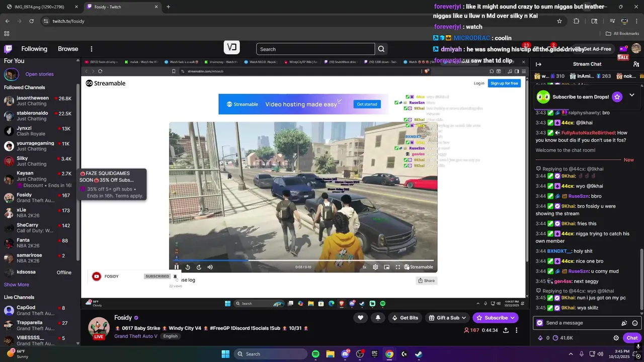644x362 pixels.
Task: Toggle Streamable player fullscreen
Action: (x=397, y=267)
